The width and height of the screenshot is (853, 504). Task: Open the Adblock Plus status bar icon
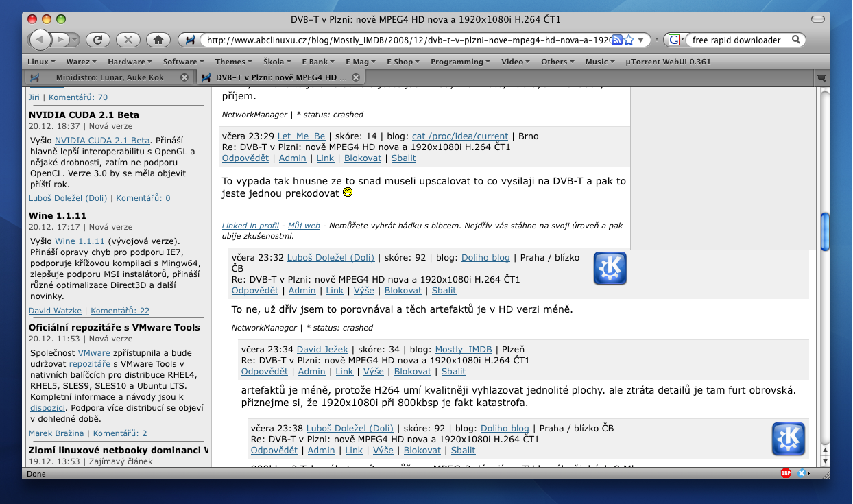point(785,473)
